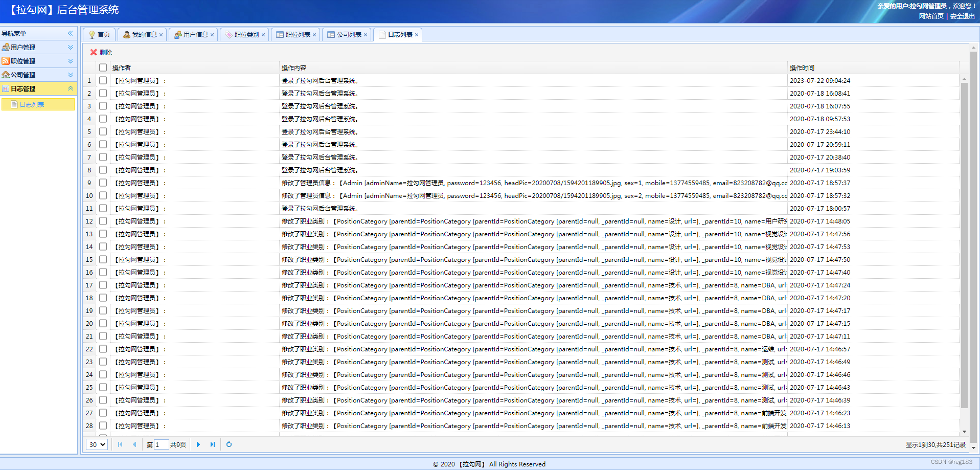
Task: Check the row 1 checkbox
Action: (103, 80)
